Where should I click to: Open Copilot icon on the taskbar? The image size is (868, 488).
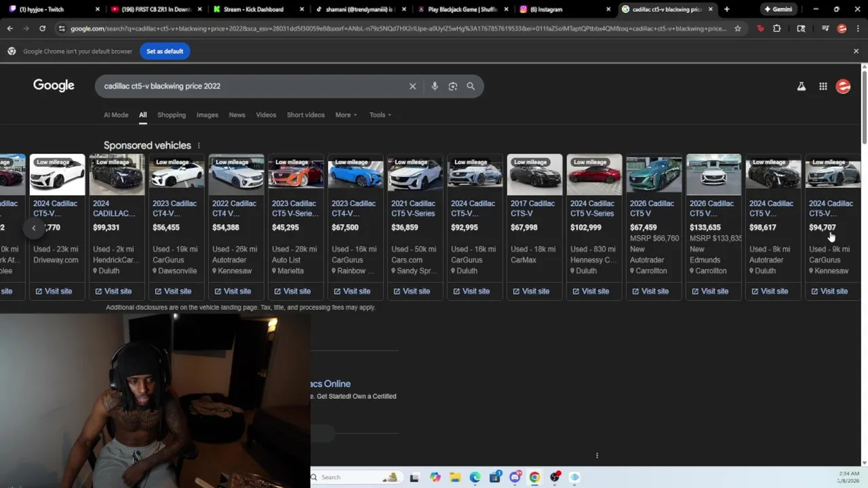click(x=435, y=477)
